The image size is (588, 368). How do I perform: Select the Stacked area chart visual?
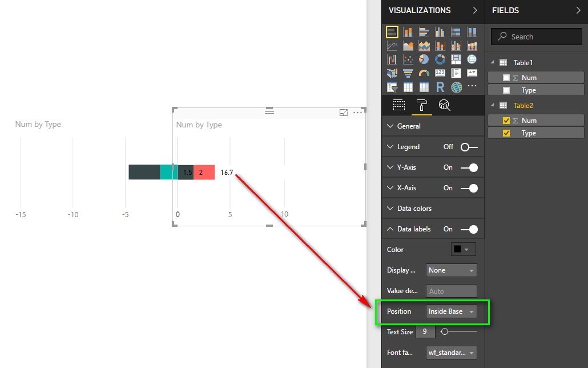pyautogui.click(x=424, y=46)
